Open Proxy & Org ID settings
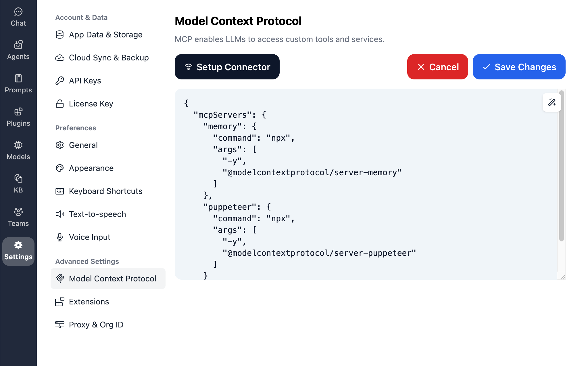Image resolution: width=588 pixels, height=366 pixels. [96, 325]
